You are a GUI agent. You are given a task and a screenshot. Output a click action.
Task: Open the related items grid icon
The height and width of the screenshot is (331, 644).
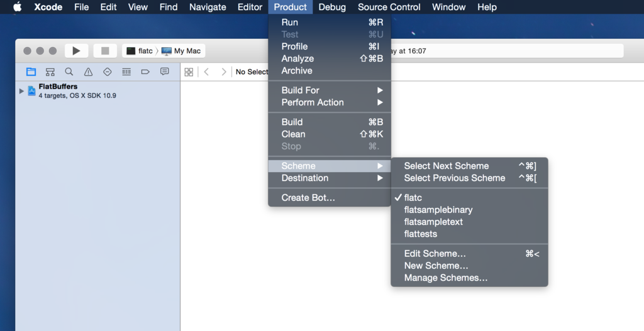point(189,72)
